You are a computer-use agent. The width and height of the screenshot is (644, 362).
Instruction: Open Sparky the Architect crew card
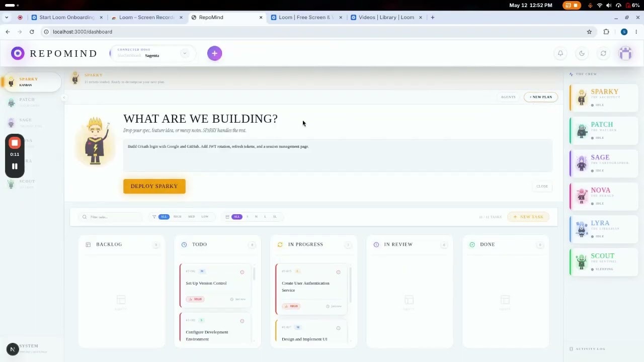coord(604,98)
